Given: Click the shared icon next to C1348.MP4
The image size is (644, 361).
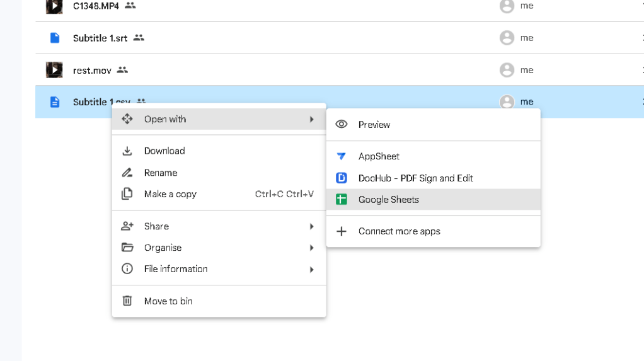Looking at the screenshot, I should (130, 5).
